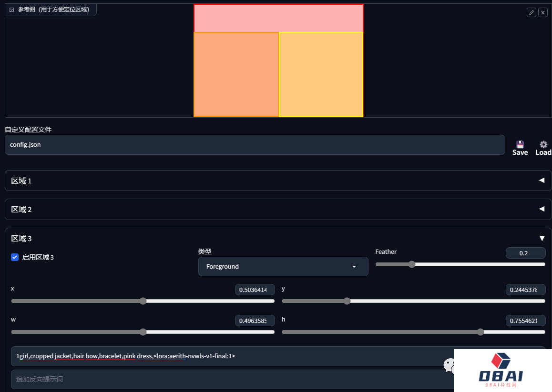Click the Save floppy disk icon
The height and width of the screenshot is (392, 552).
[x=520, y=144]
